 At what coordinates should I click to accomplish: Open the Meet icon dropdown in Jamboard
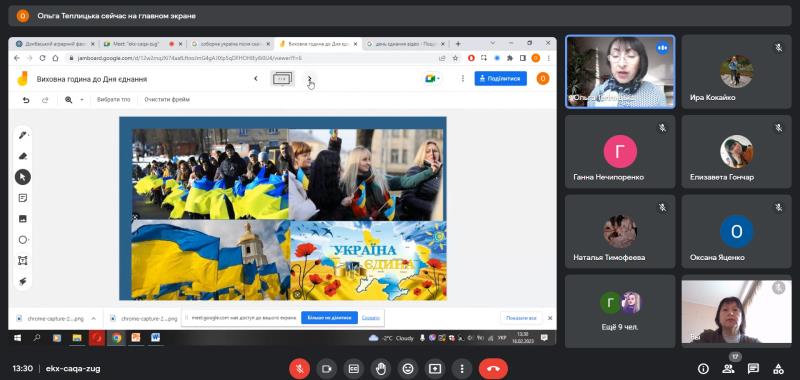point(432,79)
